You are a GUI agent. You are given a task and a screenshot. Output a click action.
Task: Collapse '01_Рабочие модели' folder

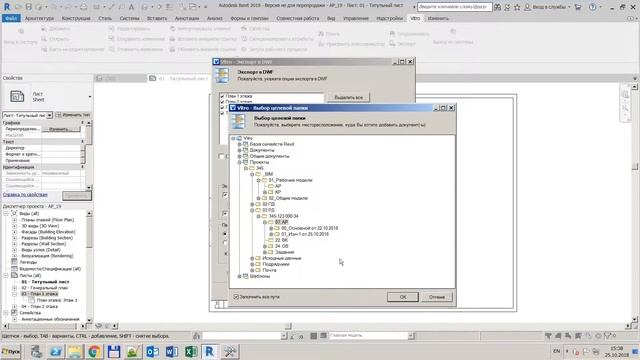pyautogui.click(x=258, y=180)
